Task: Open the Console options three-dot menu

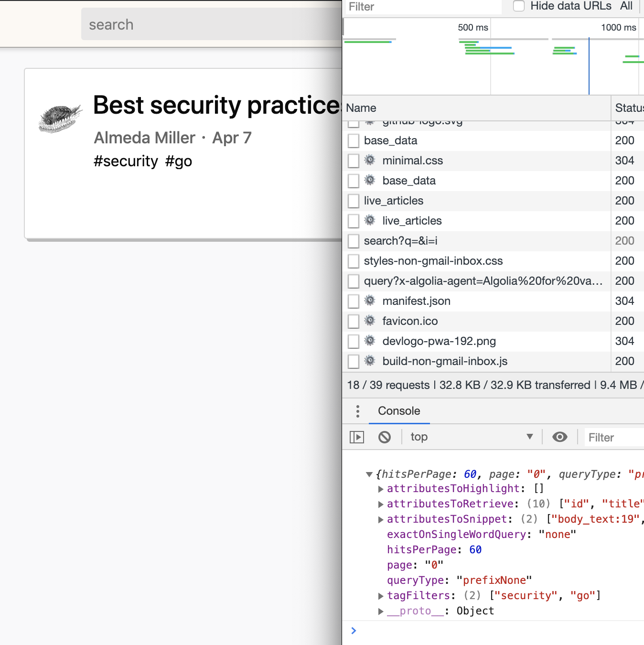Action: [357, 411]
